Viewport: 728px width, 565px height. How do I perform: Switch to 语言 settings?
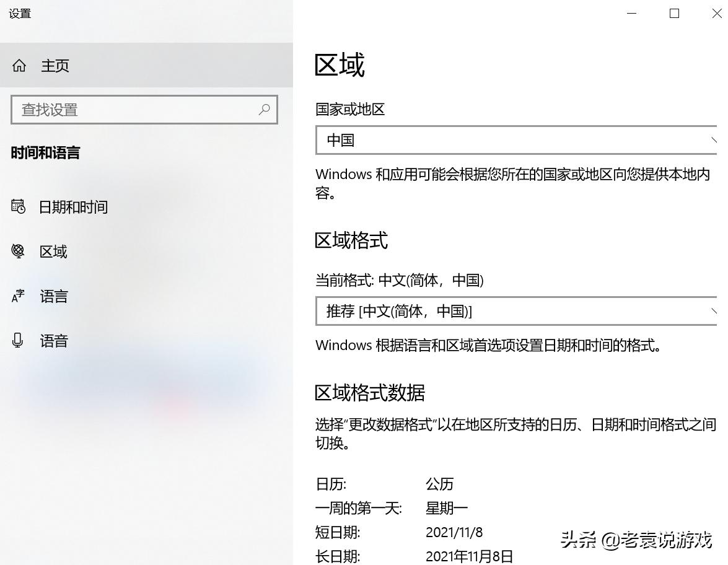coord(53,296)
